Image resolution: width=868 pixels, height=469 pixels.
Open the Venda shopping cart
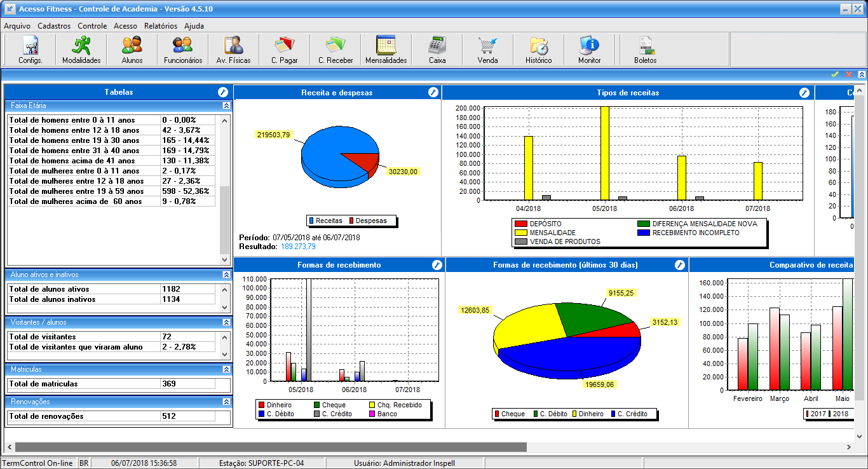pyautogui.click(x=488, y=50)
